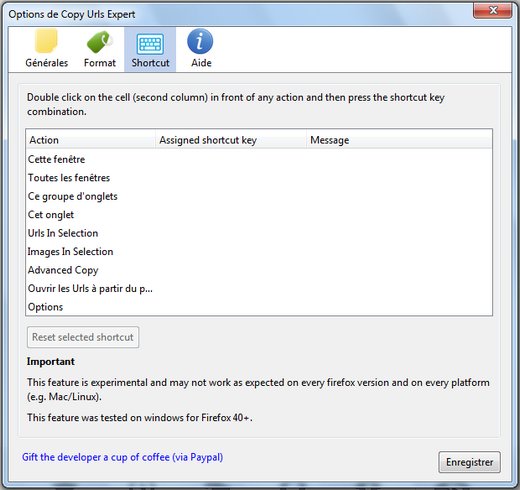This screenshot has width=520, height=490.
Task: Switch to the Aide tab label
Action: [x=201, y=63]
